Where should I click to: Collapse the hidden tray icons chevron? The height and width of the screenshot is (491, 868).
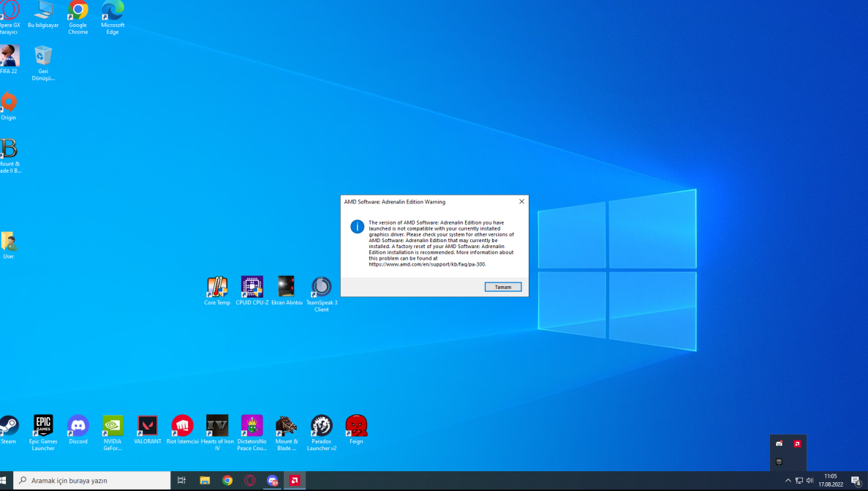coord(788,481)
